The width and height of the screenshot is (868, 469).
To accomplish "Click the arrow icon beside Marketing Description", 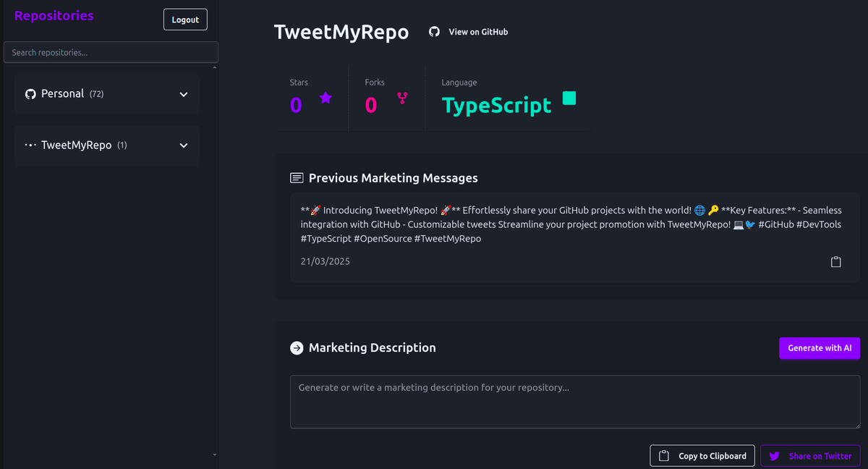I will (x=297, y=348).
